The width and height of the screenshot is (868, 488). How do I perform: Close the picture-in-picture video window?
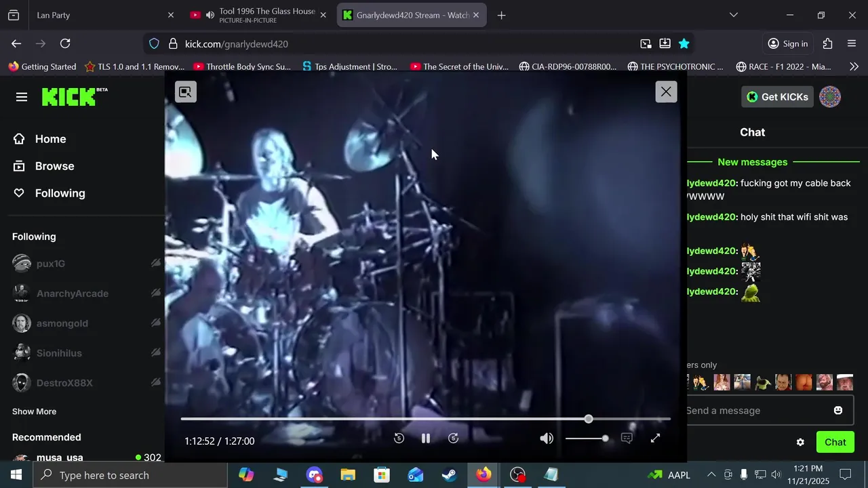pos(666,91)
